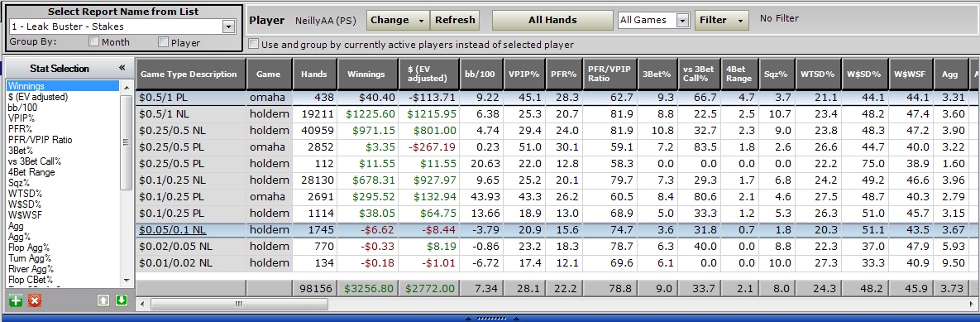Click EV adjusted value -$267.19
Screen dimensions: 980x322
tap(433, 147)
